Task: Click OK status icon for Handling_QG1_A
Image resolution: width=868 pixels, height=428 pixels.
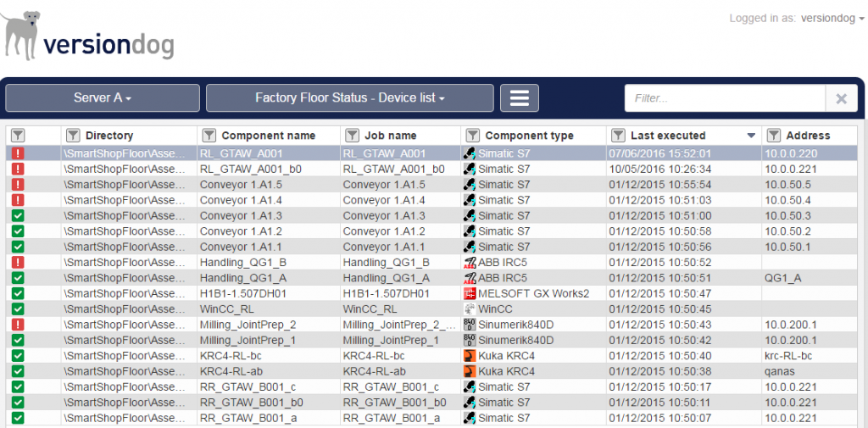Action: (x=18, y=277)
